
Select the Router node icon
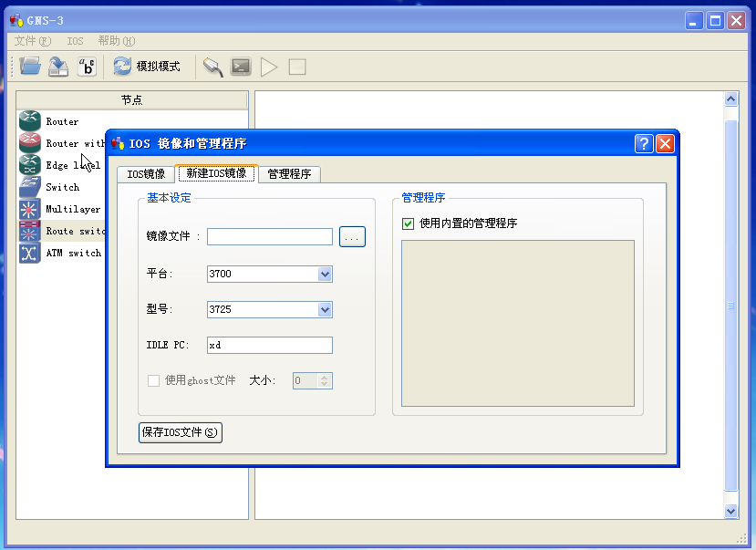[x=27, y=120]
